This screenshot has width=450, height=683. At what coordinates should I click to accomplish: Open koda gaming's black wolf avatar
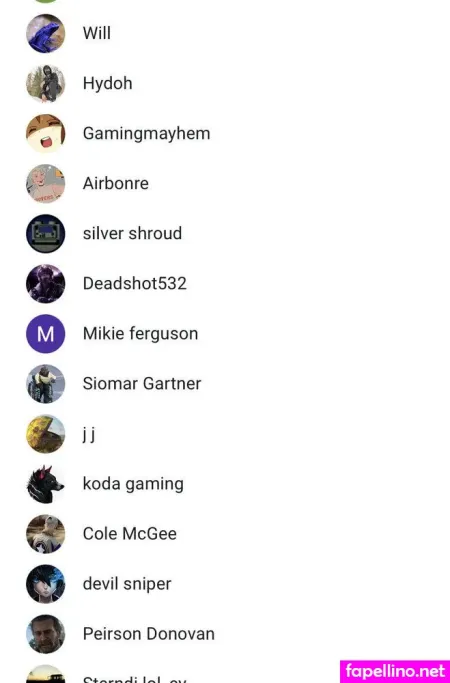click(45, 484)
